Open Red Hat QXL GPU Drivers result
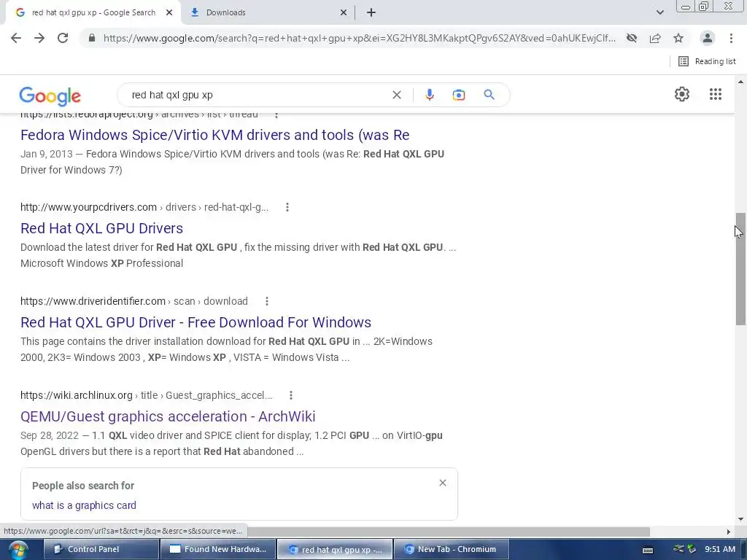Viewport: 747px width, 560px height. [x=101, y=228]
